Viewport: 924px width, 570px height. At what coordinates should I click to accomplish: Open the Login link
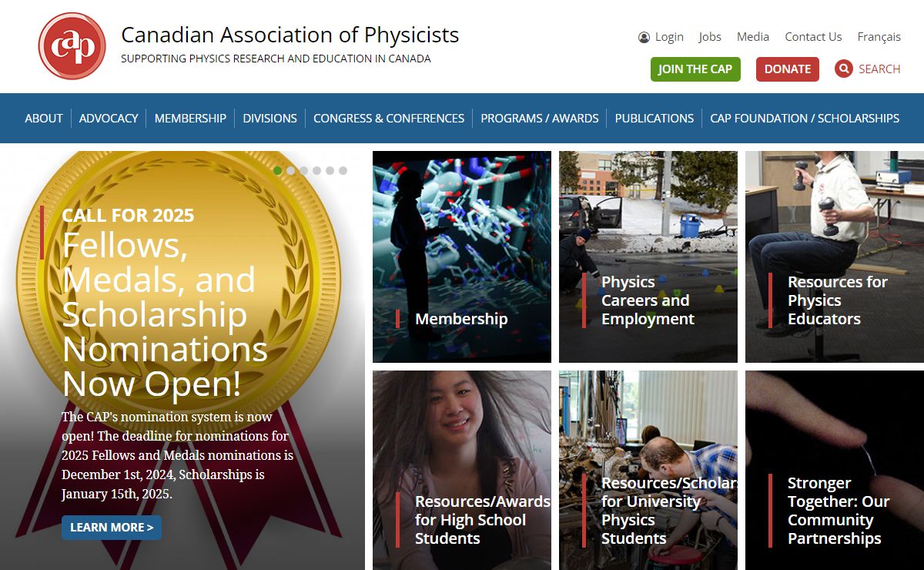[669, 37]
